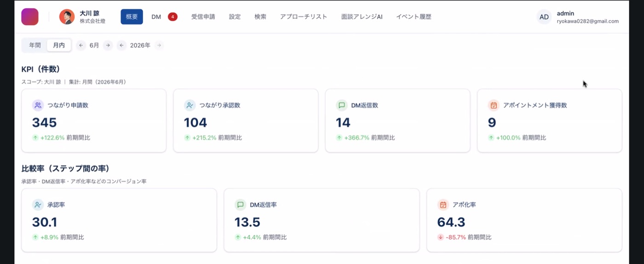The image size is (644, 264).
Task: Click the DM unread badge 4
Action: pyautogui.click(x=172, y=17)
